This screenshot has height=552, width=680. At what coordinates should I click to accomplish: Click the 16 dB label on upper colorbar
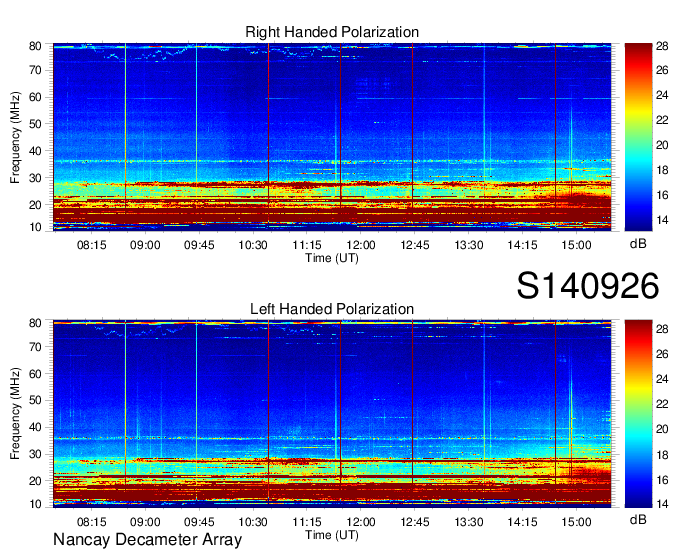[662, 195]
